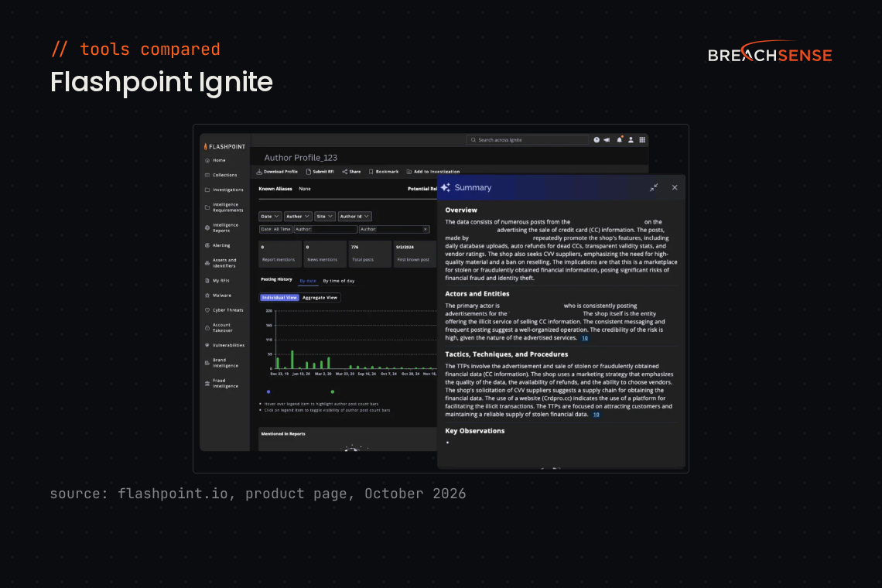Toggle the green legend dot series
882x588 pixels.
[333, 391]
